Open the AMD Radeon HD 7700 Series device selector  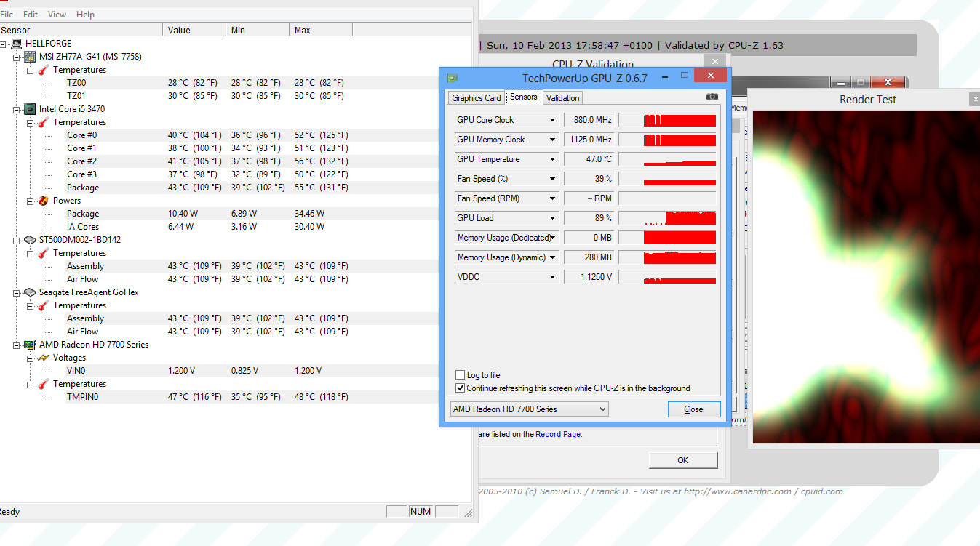[530, 409]
